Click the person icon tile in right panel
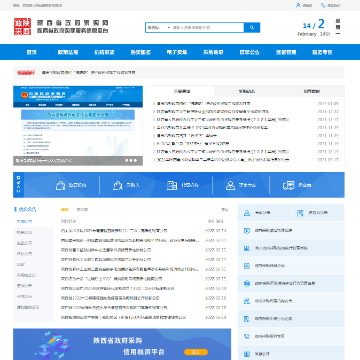Image resolution: width=360 pixels, height=360 pixels. point(264,213)
